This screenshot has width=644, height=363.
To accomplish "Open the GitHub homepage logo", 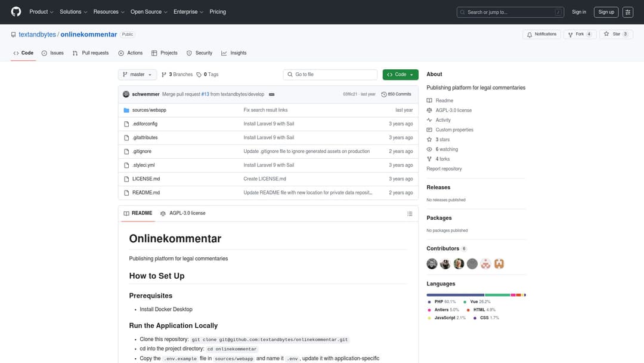I will 16,12.
